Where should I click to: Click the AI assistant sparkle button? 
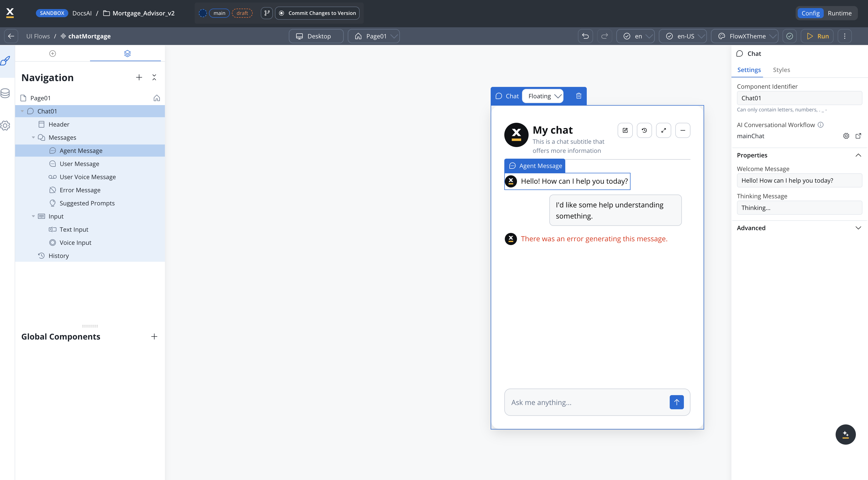(x=845, y=434)
